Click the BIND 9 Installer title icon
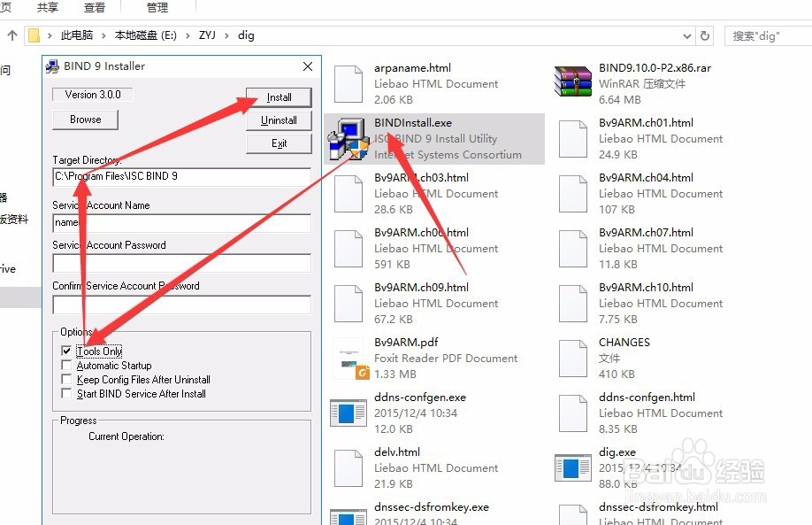The width and height of the screenshot is (812, 525). pos(52,66)
